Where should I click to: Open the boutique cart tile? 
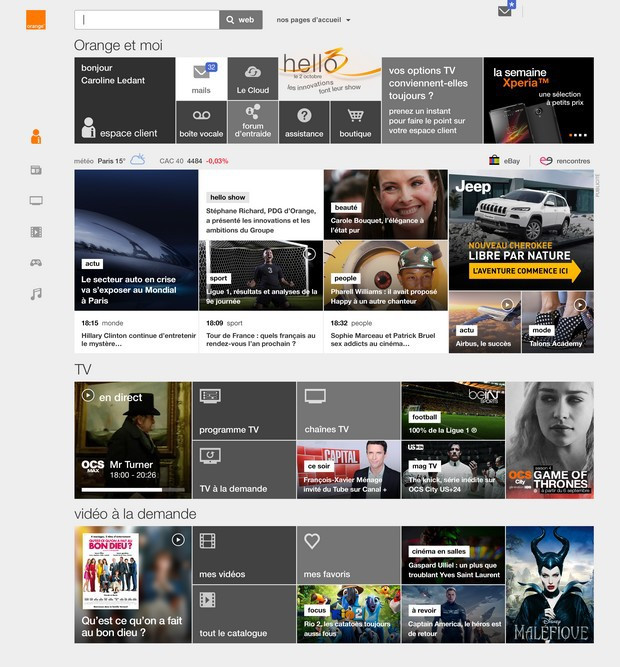point(356,122)
